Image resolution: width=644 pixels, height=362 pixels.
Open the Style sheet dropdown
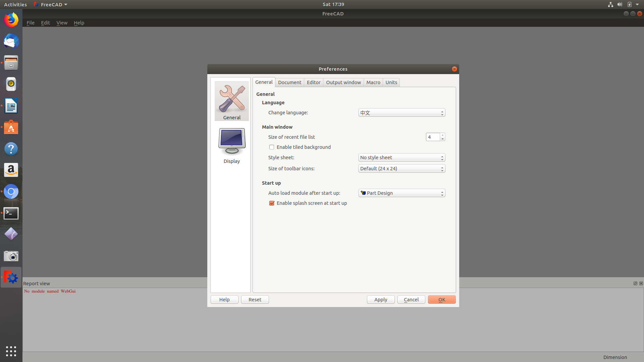(402, 158)
